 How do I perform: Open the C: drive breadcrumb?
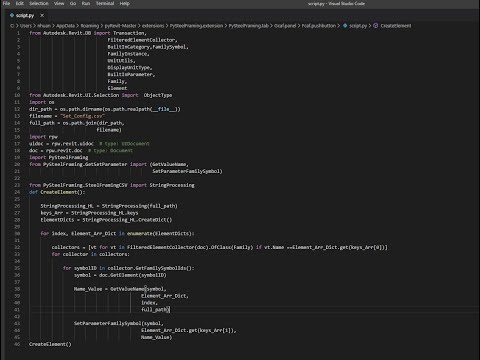tap(12, 26)
